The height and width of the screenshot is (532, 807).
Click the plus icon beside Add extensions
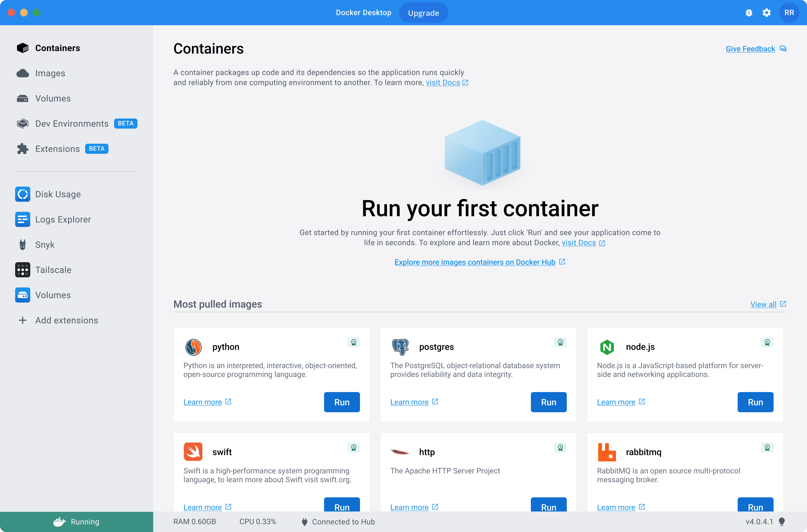(23, 320)
